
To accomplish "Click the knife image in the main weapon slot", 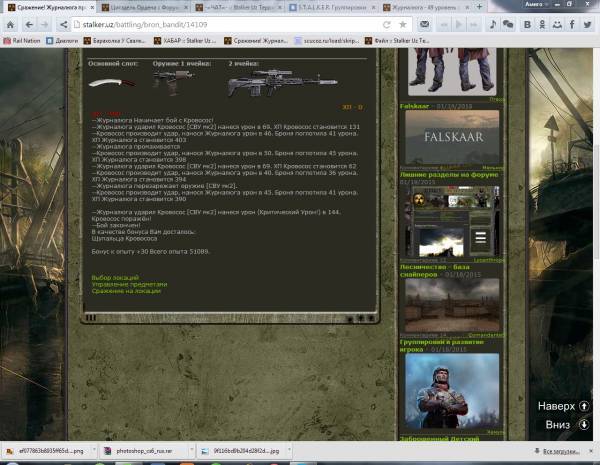I will pos(112,83).
